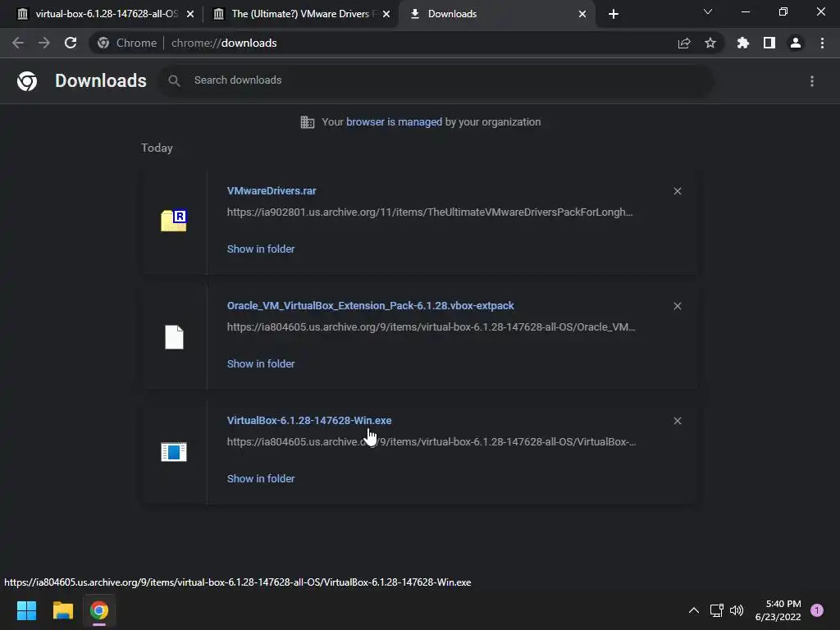Viewport: 840px width, 630px height.
Task: Open the VMwareDrivers.rar file link
Action: 272,191
